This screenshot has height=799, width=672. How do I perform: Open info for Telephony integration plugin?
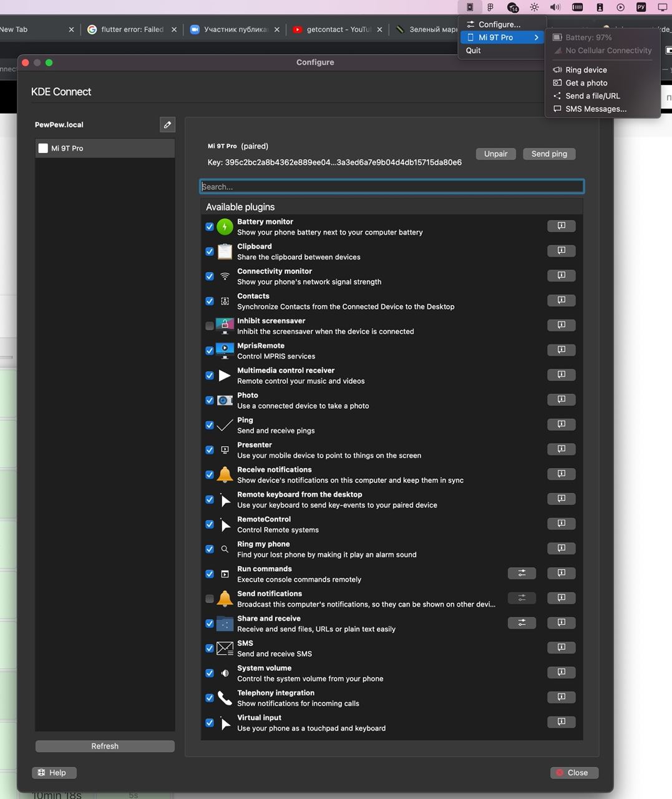tap(561, 697)
